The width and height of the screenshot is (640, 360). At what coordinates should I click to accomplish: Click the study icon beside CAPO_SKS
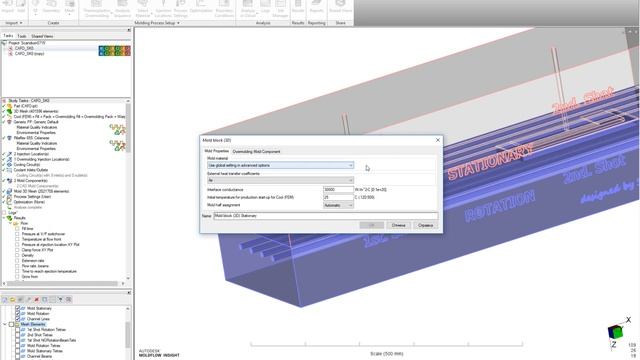[10, 48]
